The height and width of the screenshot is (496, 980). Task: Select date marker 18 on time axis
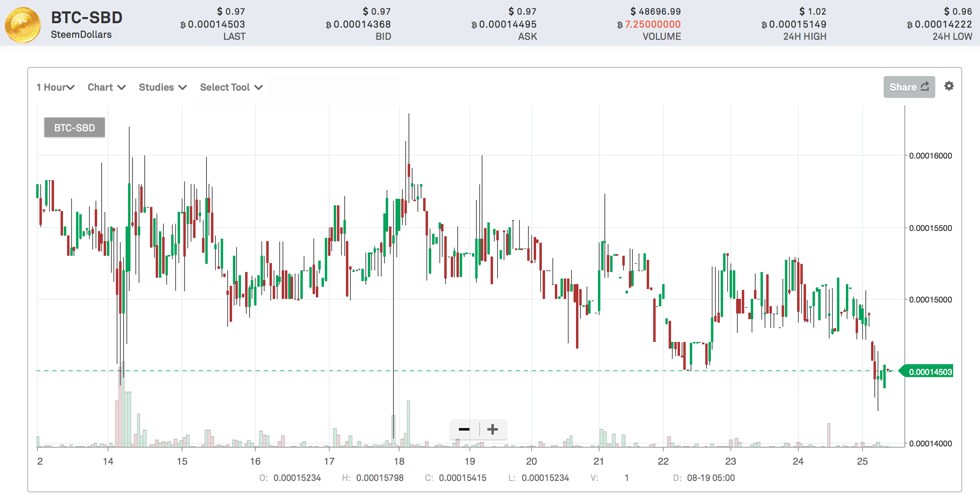click(x=399, y=461)
